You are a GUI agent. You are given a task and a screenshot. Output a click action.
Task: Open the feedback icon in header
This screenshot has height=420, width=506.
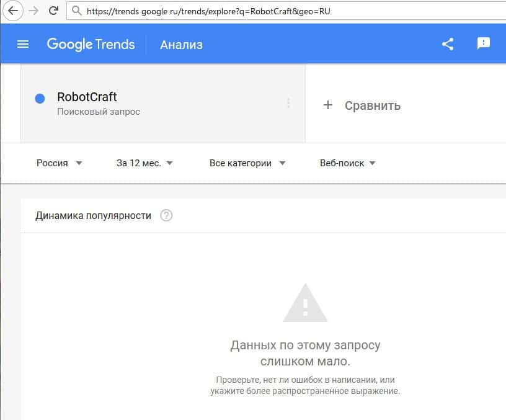[x=483, y=43]
